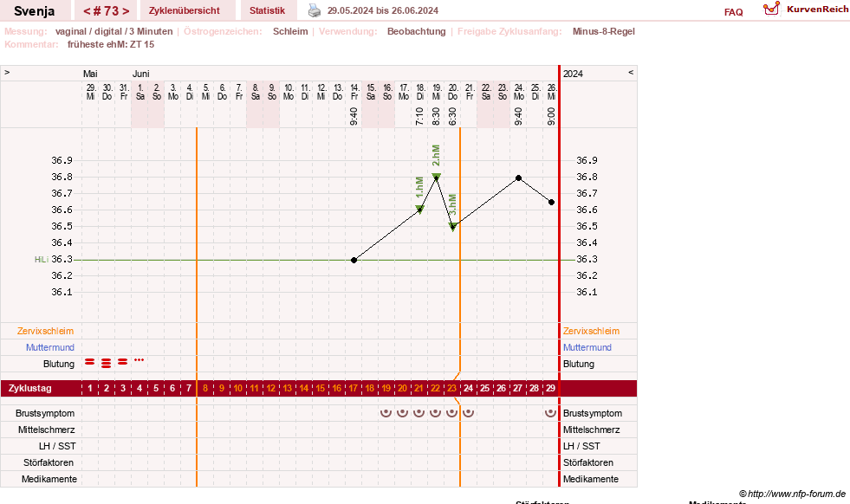
Task: Click the cycle date range text
Action: coord(383,10)
